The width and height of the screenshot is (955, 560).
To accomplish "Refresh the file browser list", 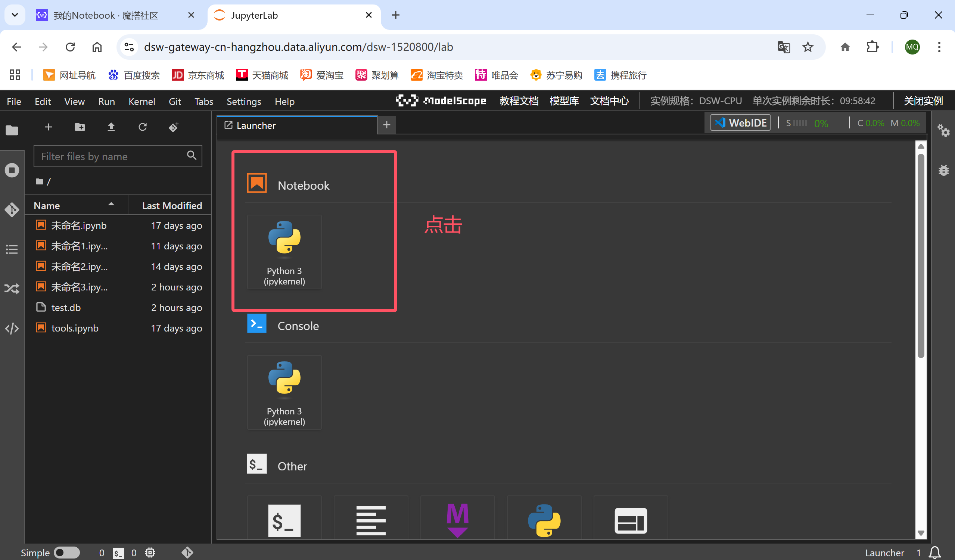I will coord(143,127).
